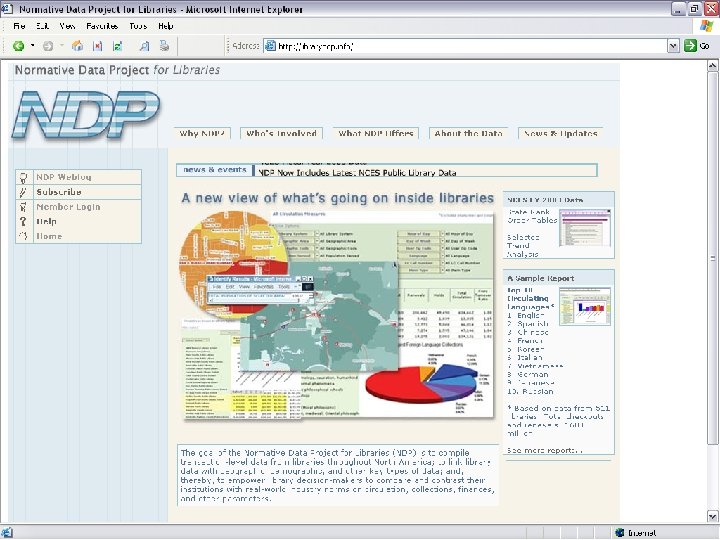Click the NCES Public Library Data headline

click(357, 173)
